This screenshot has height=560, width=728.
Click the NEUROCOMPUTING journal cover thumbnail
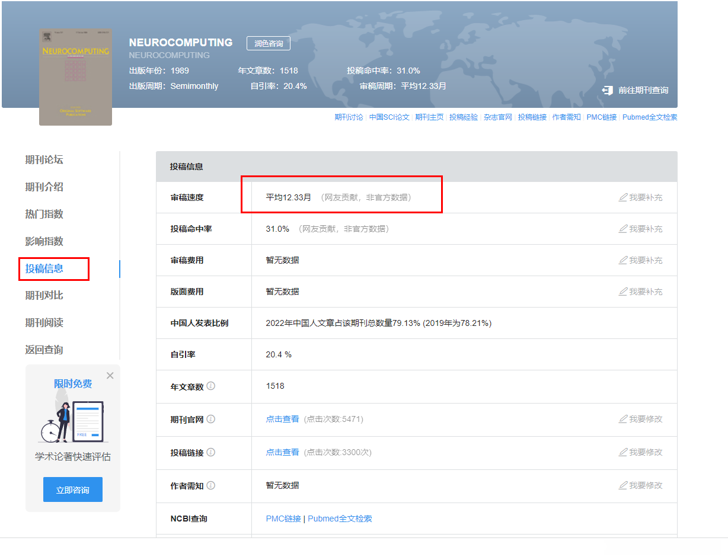coord(75,76)
